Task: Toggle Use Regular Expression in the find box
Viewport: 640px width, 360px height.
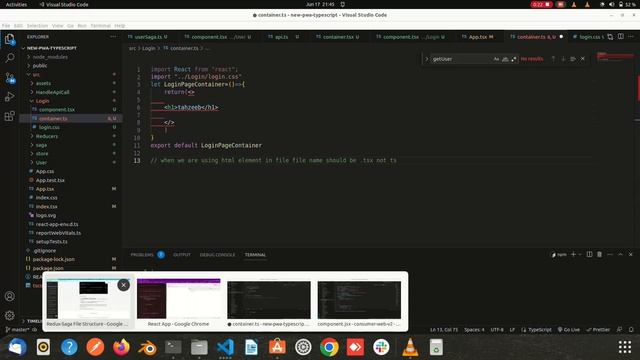Action: (x=514, y=59)
